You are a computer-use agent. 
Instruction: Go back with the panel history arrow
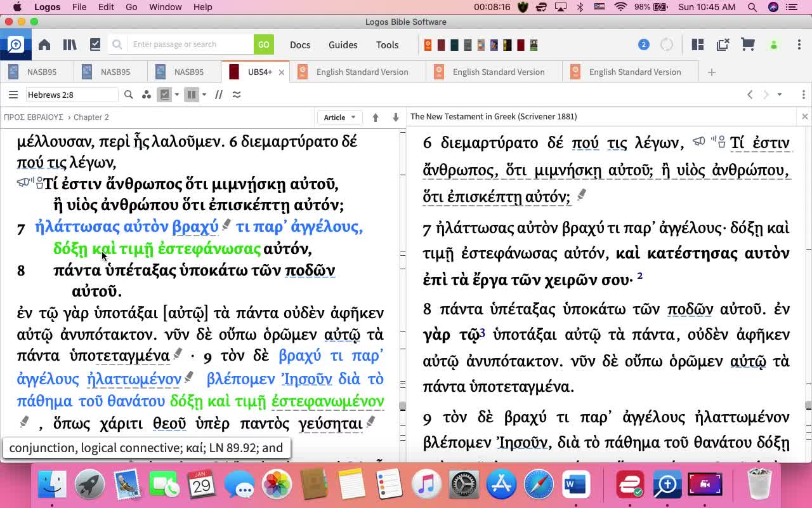(750, 95)
